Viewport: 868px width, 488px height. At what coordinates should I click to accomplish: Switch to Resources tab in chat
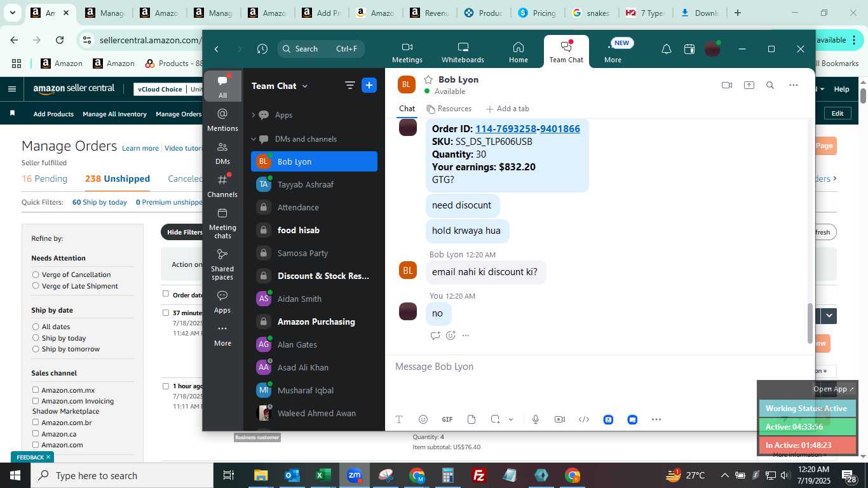click(x=449, y=109)
